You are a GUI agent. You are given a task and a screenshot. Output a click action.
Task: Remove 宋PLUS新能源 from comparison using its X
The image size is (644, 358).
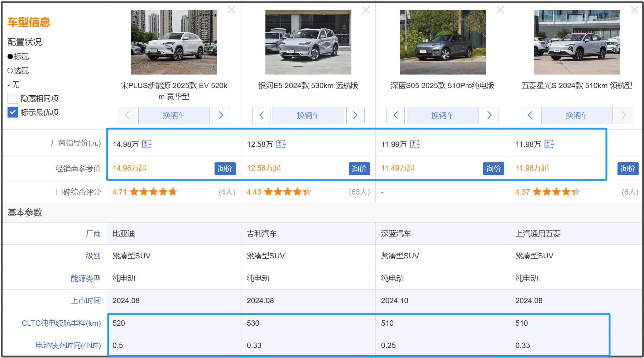pos(232,10)
